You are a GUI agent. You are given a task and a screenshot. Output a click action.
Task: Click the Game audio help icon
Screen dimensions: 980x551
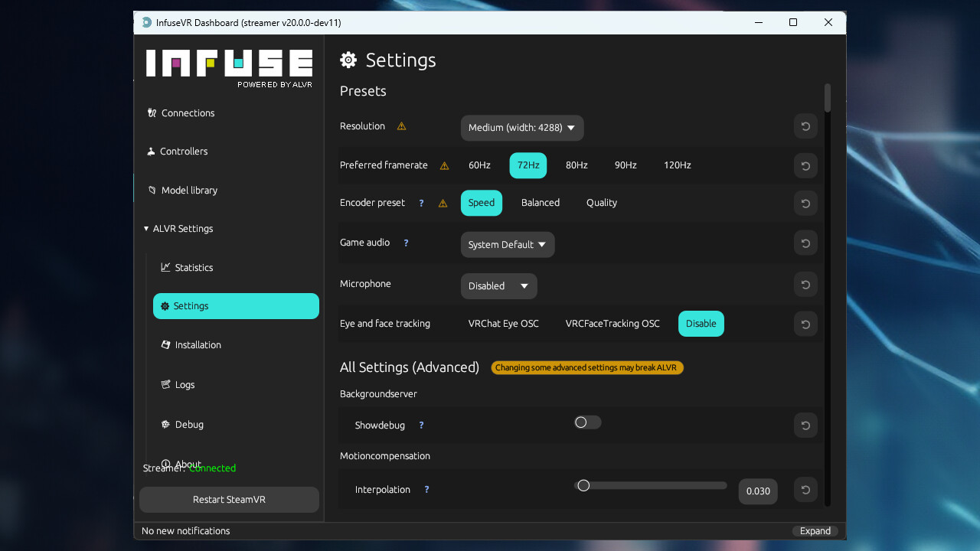(406, 243)
